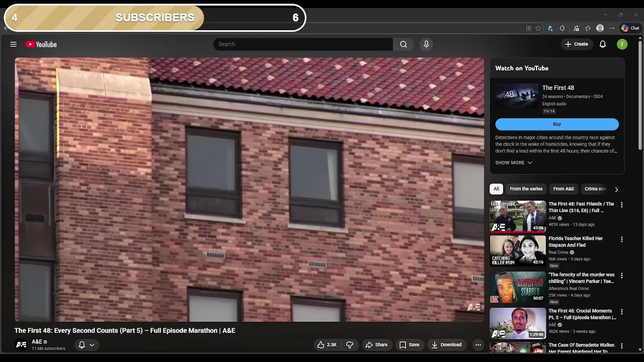Click '362K views · 3 weeks ago' text
The height and width of the screenshot is (362, 644).
(572, 331)
